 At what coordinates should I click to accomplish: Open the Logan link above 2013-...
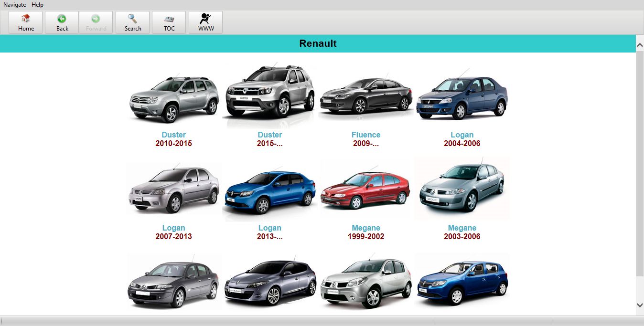tap(270, 228)
